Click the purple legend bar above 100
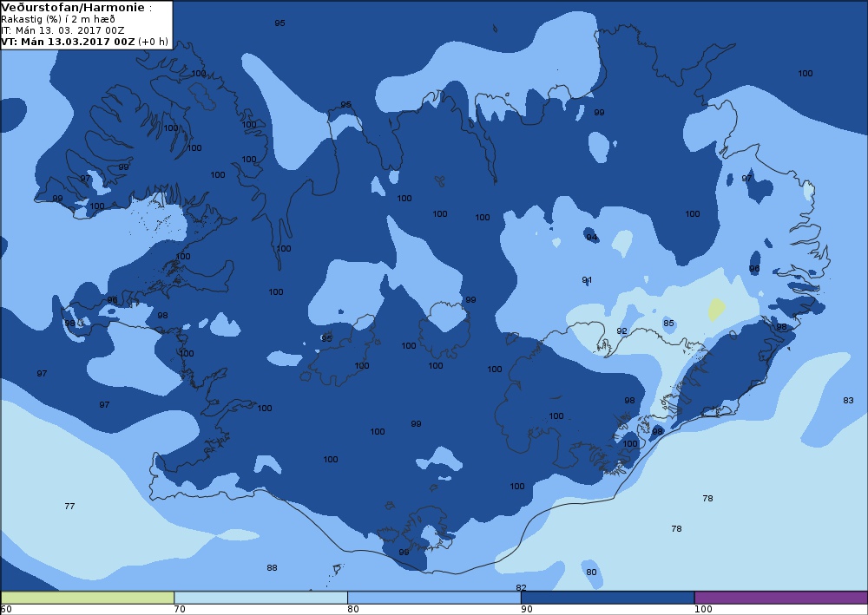The image size is (868, 615). [x=781, y=598]
